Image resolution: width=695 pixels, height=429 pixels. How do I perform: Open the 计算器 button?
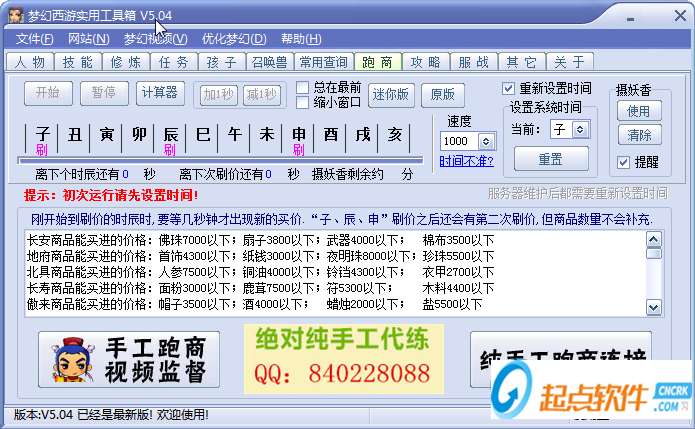coord(160,93)
